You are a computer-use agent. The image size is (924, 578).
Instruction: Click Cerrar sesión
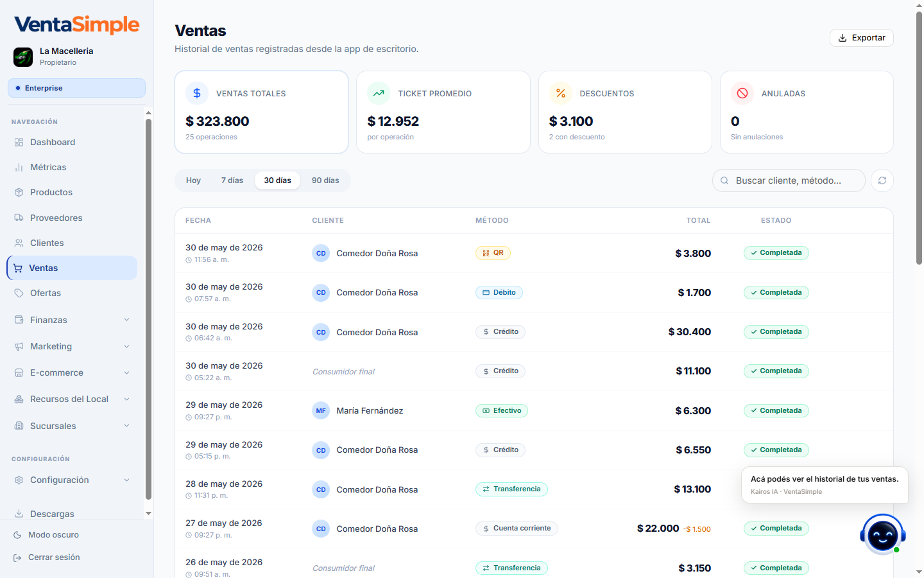[54, 557]
